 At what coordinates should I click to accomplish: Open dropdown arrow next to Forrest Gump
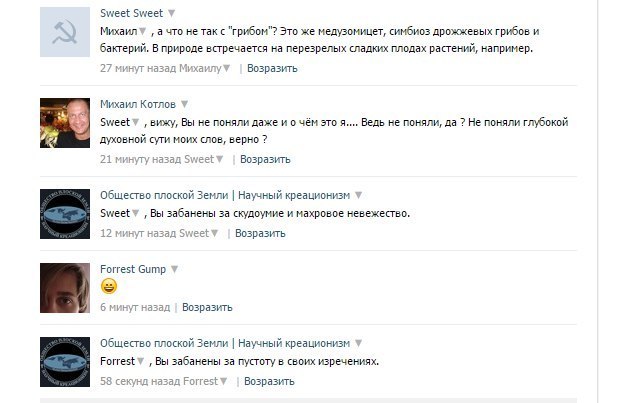[174, 269]
